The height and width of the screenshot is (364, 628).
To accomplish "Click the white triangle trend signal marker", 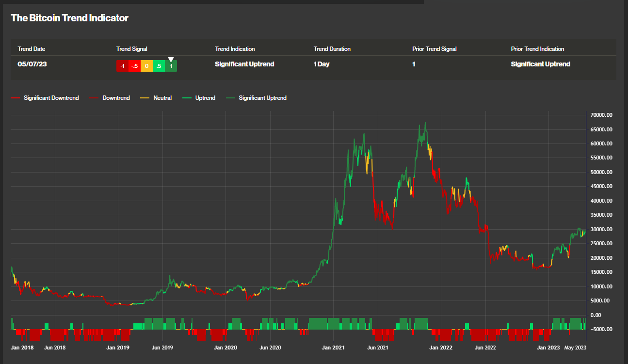I will (x=171, y=60).
